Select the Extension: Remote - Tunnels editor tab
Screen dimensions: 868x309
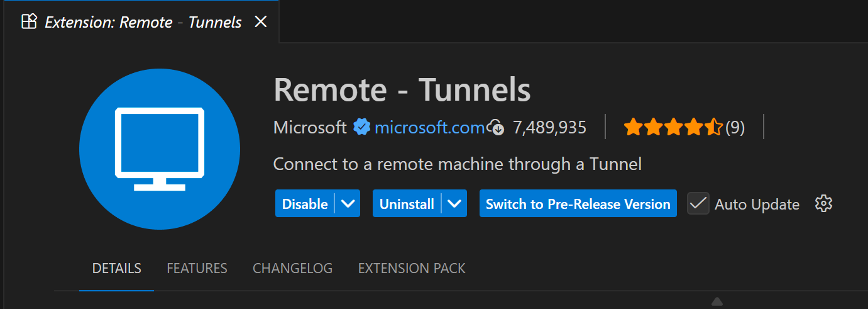coord(143,22)
